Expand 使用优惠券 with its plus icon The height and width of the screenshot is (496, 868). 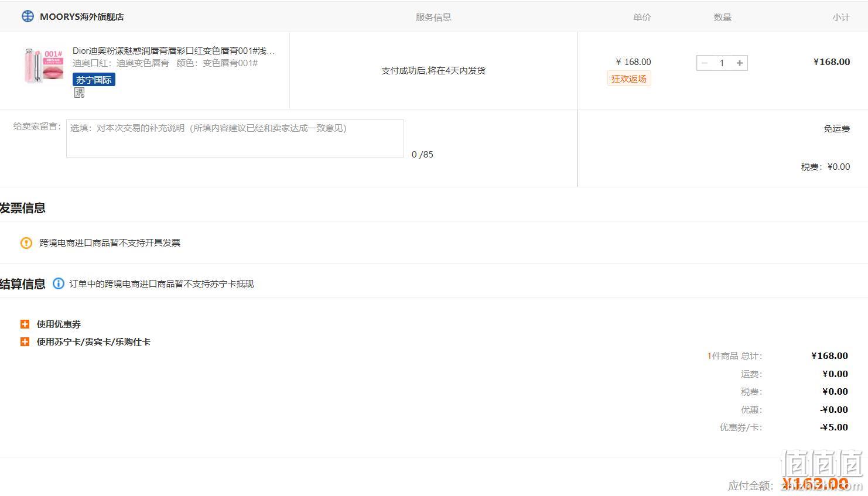tap(25, 324)
